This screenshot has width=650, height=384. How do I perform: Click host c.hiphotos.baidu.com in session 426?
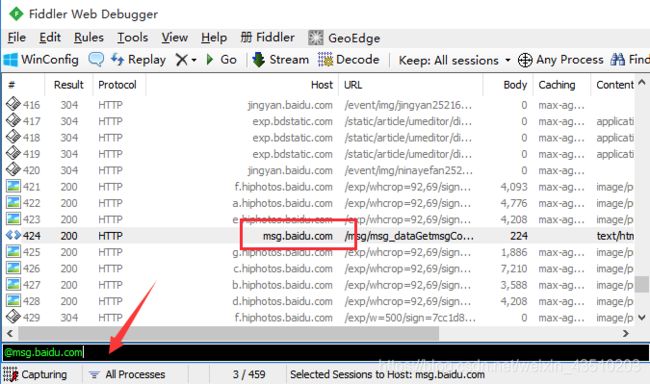[283, 269]
